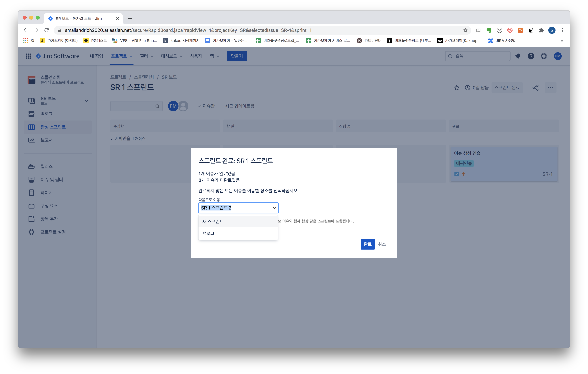This screenshot has width=588, height=374.
Task: Click 취소 to cancel sprint completion
Action: [x=382, y=244]
